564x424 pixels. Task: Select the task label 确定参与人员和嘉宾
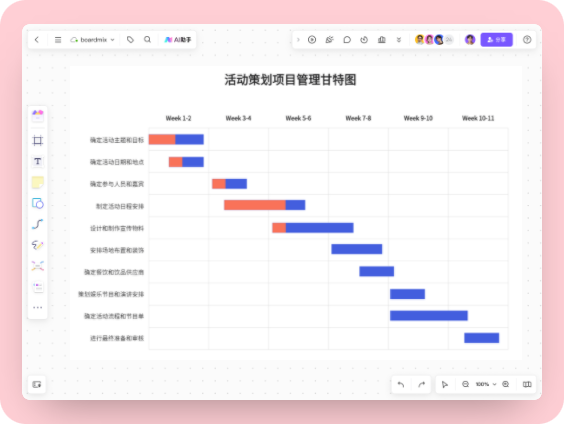pyautogui.click(x=117, y=184)
